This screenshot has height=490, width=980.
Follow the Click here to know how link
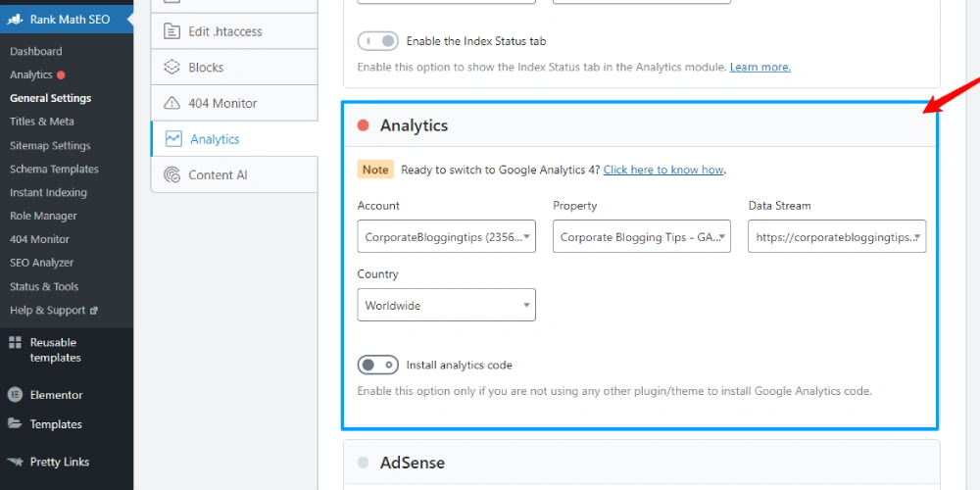pyautogui.click(x=663, y=170)
